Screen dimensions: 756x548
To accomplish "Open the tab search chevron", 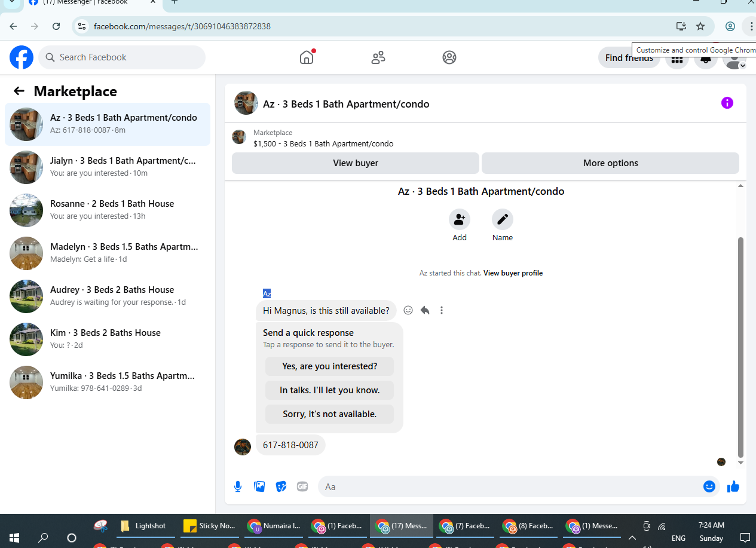I will pos(11,2).
